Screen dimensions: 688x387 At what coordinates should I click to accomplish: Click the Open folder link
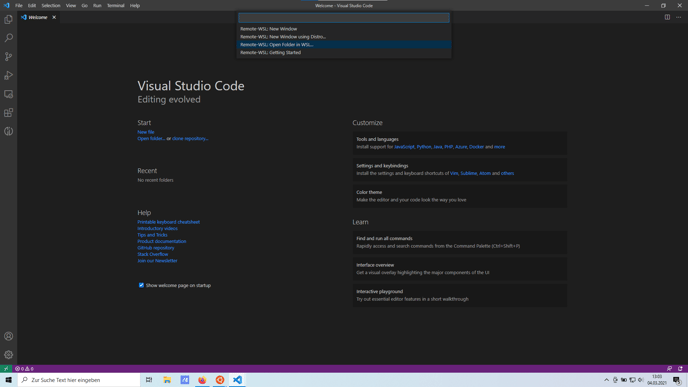pos(151,139)
